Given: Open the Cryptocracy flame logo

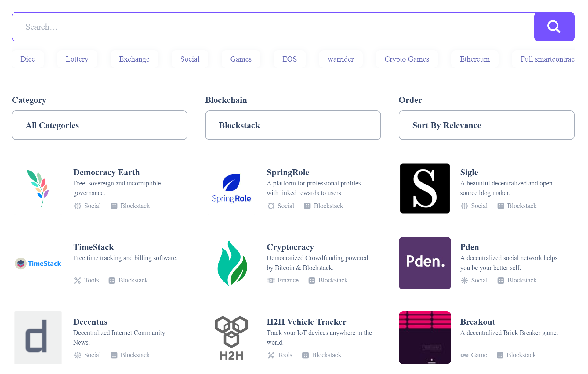Looking at the screenshot, I should click(231, 263).
